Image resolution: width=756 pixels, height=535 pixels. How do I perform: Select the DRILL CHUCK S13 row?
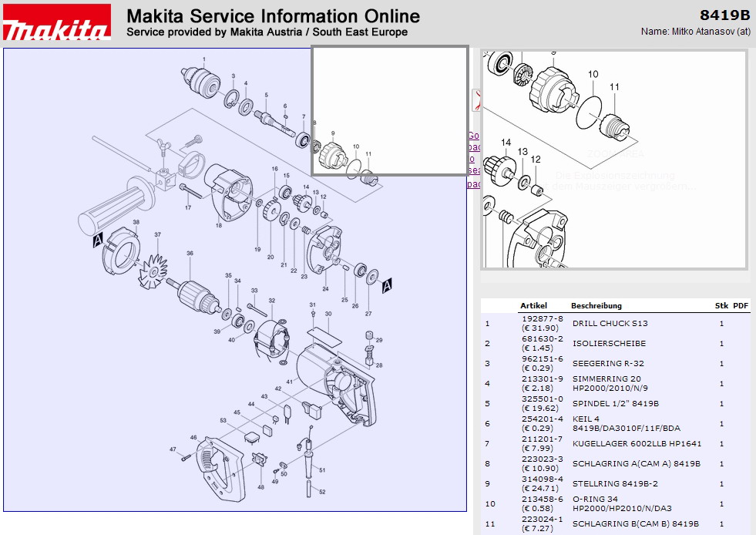pos(609,324)
